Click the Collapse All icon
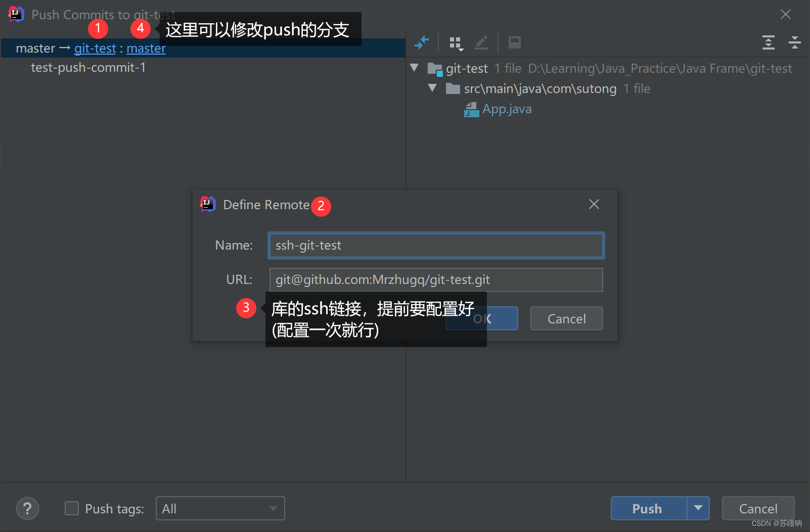810x532 pixels. [794, 42]
